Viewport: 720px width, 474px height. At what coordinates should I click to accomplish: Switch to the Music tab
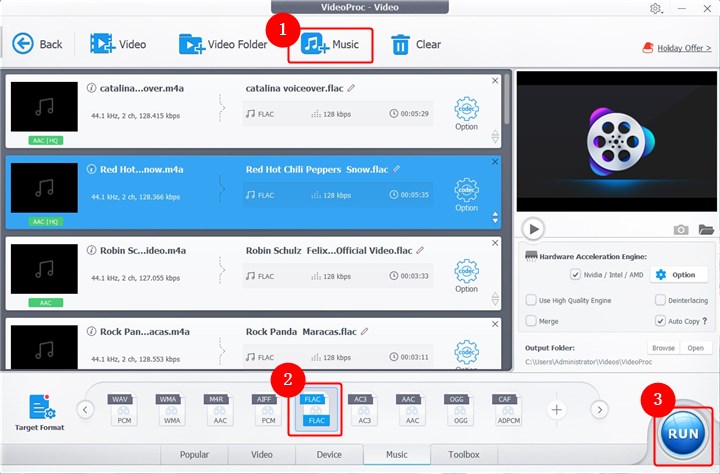pos(397,454)
